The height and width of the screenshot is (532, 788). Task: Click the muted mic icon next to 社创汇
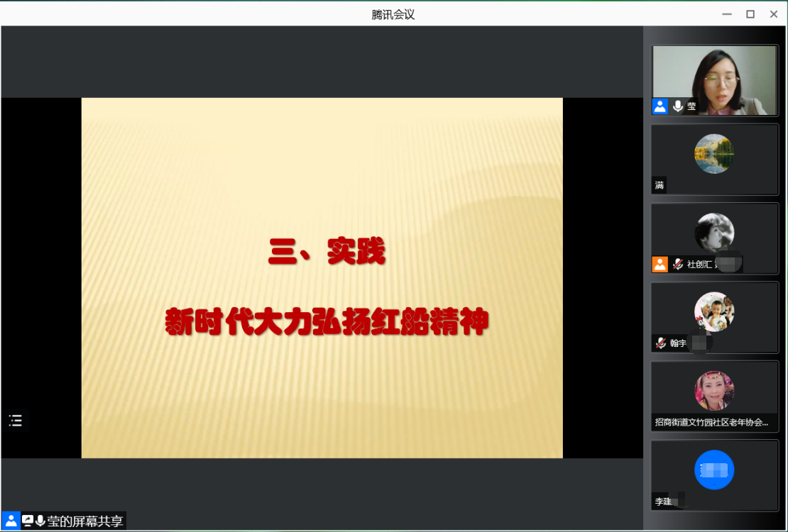pyautogui.click(x=678, y=265)
